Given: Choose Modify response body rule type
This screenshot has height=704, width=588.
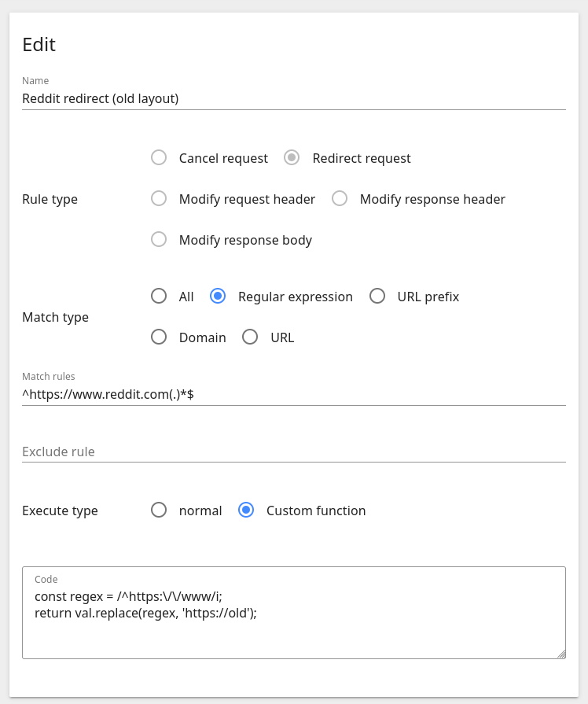Looking at the screenshot, I should 159,240.
